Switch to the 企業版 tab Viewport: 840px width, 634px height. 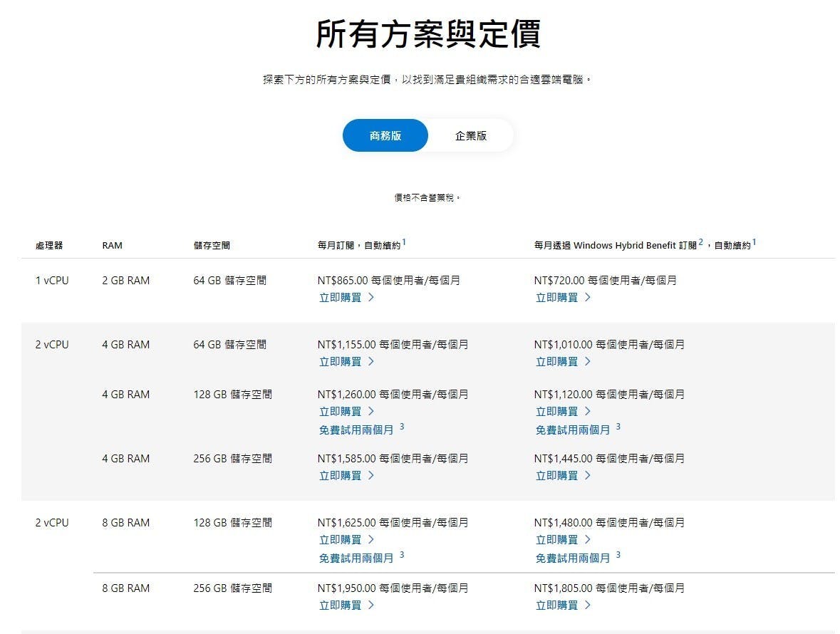(x=471, y=135)
